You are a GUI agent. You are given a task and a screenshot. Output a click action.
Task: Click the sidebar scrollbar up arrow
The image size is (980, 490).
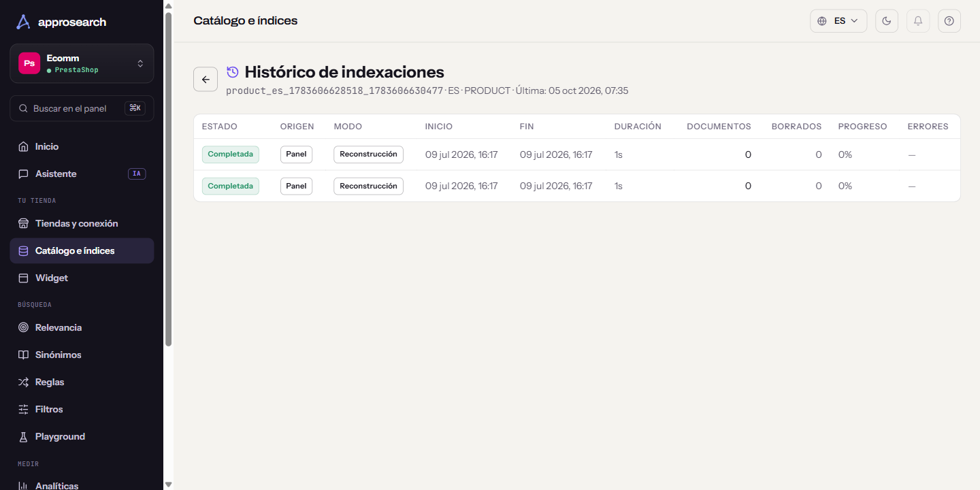coord(168,5)
